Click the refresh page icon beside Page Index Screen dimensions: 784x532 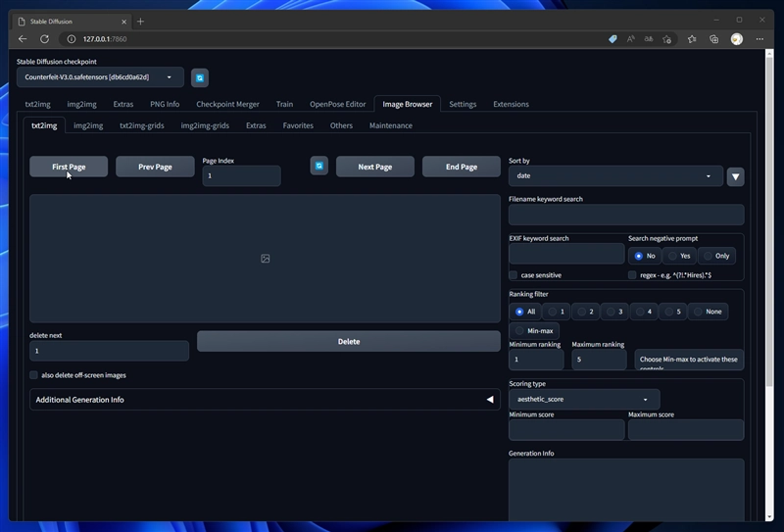click(319, 166)
